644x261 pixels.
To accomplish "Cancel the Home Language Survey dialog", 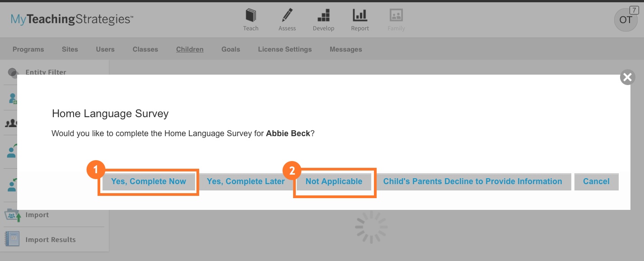I will tap(596, 181).
